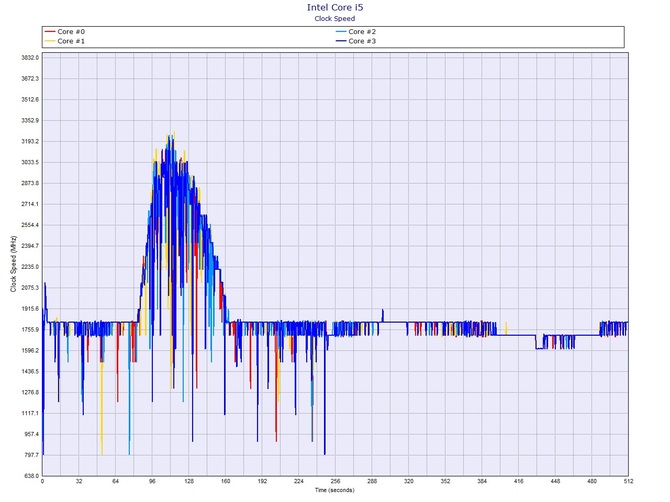This screenshot has width=670, height=502.
Task: Click the 480 tick on time axis
Action: (592, 481)
